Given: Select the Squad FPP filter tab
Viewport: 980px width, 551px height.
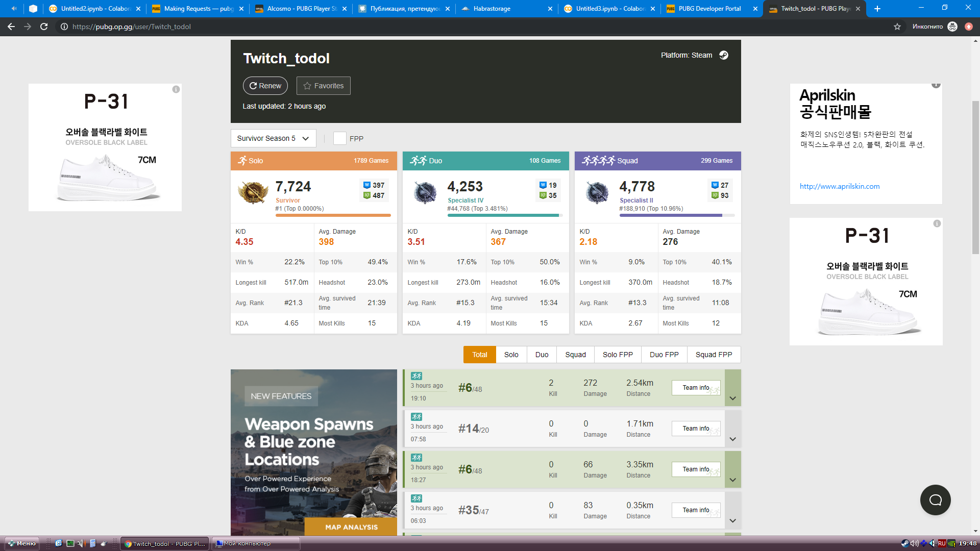Looking at the screenshot, I should (714, 355).
